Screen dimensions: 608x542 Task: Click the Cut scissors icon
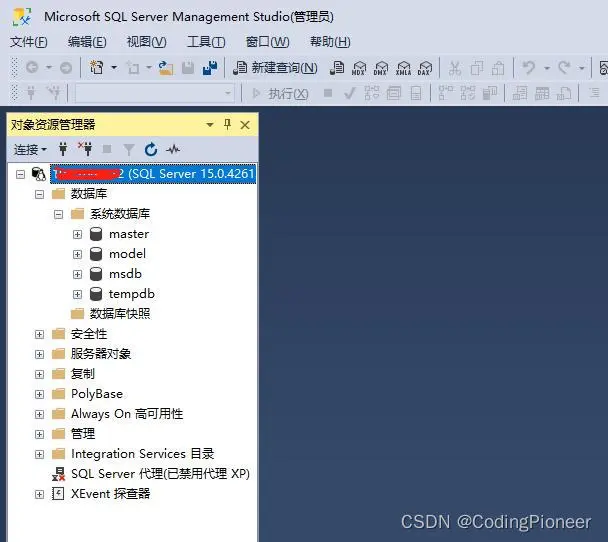pyautogui.click(x=455, y=69)
